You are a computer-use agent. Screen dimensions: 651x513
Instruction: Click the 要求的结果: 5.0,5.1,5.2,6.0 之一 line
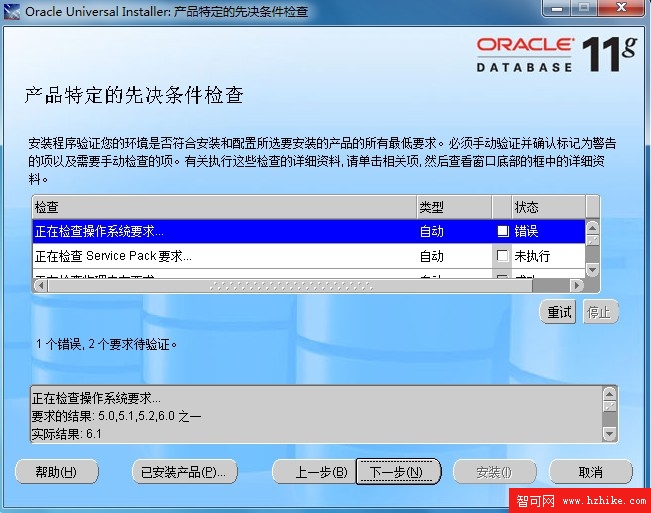[117, 416]
